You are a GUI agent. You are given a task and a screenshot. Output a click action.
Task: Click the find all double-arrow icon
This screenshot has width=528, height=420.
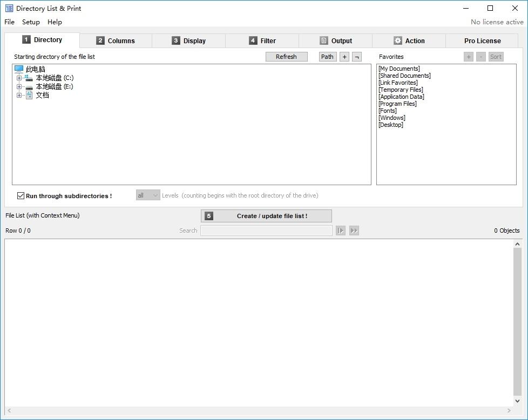(354, 231)
